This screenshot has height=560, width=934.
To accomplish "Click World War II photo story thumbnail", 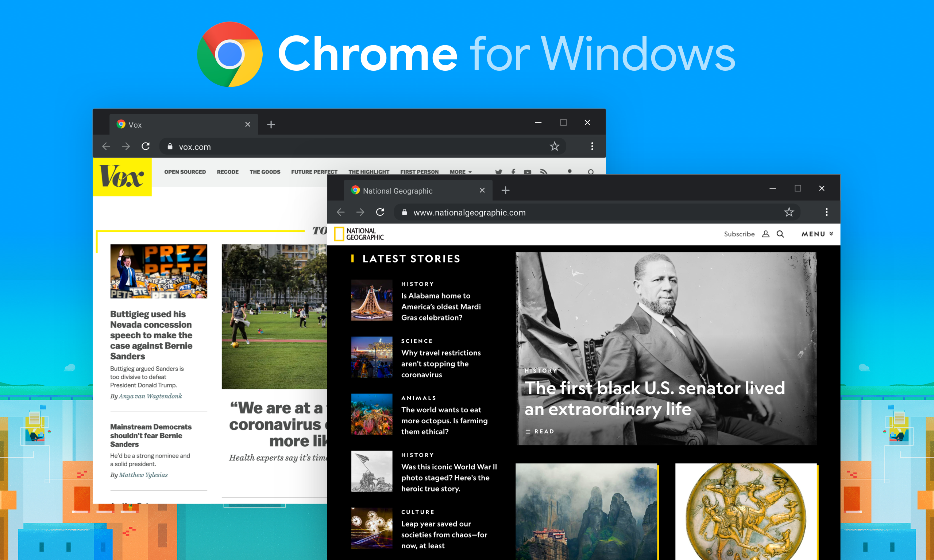I will [x=372, y=471].
